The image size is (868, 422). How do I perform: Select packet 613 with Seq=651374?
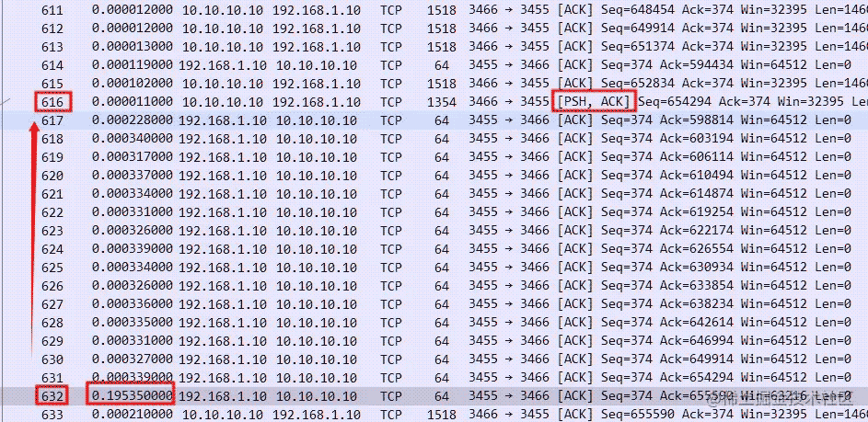434,47
